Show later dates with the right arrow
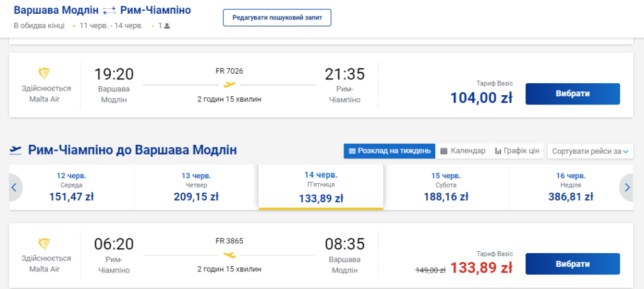Image resolution: width=644 pixels, height=289 pixels. [626, 187]
